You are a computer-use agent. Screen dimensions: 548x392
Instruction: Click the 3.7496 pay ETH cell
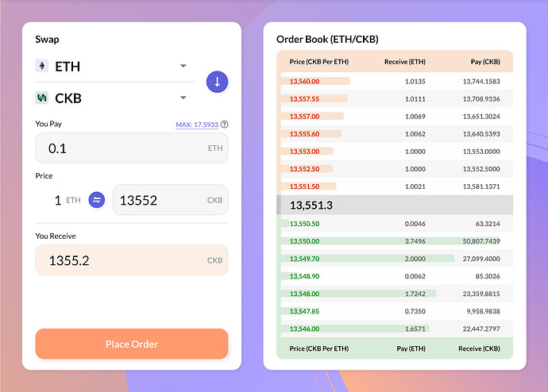[x=415, y=241]
